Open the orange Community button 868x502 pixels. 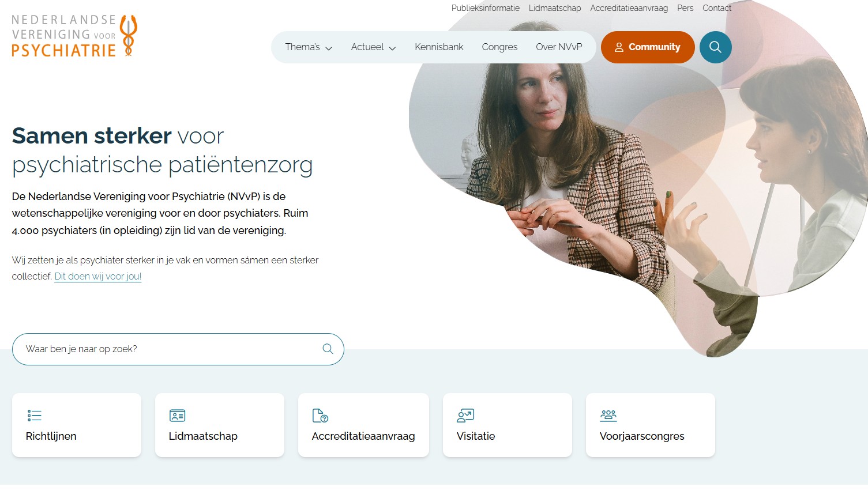[648, 47]
